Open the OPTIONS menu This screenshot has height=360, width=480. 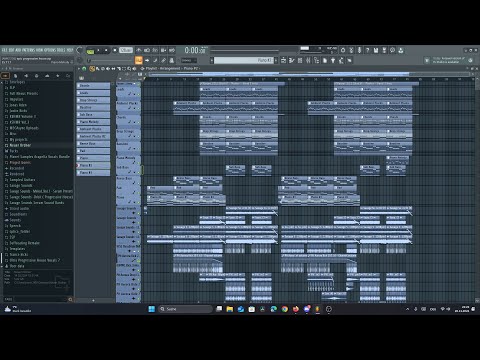coord(49,50)
